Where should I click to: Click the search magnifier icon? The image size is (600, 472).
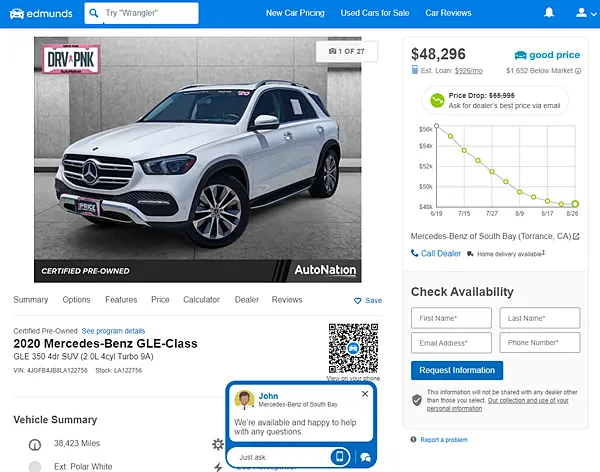click(x=94, y=13)
